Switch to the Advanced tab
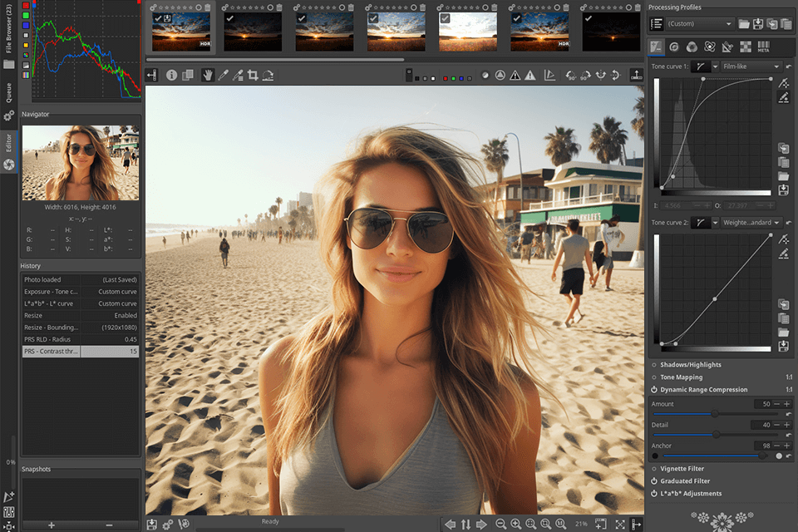 709,47
